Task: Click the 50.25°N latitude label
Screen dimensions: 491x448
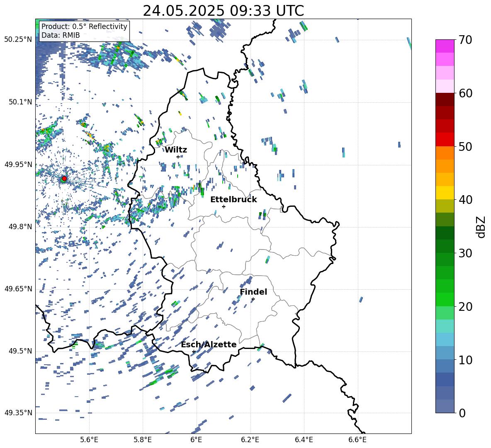Action: (x=18, y=39)
